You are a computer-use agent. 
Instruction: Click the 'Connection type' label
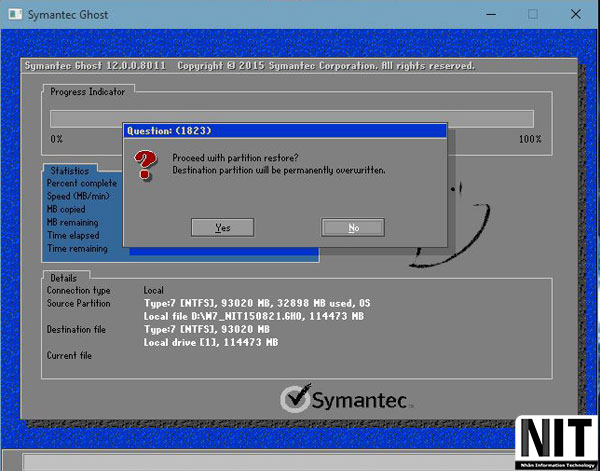point(78,290)
